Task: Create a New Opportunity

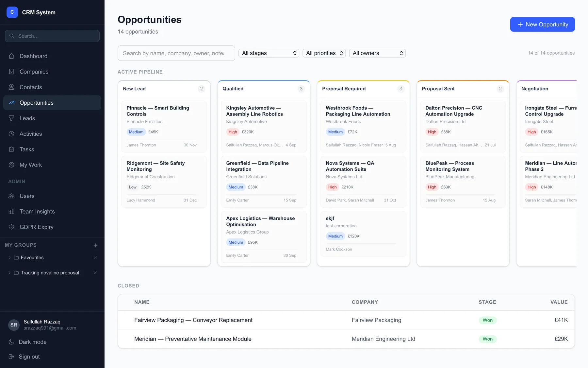Action: point(542,25)
